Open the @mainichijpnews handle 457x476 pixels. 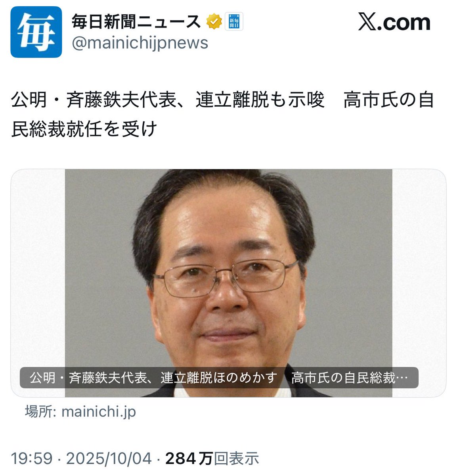[140, 43]
